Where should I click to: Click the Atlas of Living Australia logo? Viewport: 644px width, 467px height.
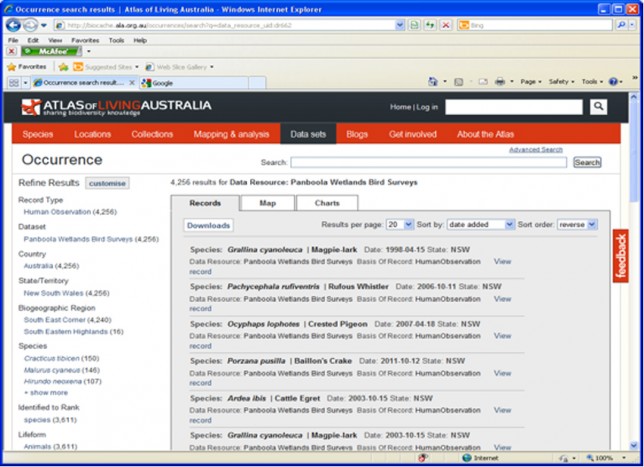(x=116, y=107)
